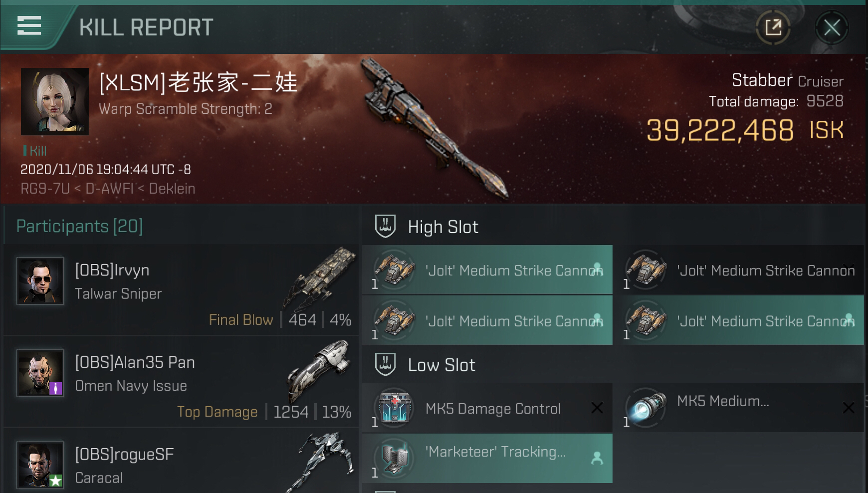View the victim's character portrait
The width and height of the screenshot is (868, 493).
click(x=55, y=102)
